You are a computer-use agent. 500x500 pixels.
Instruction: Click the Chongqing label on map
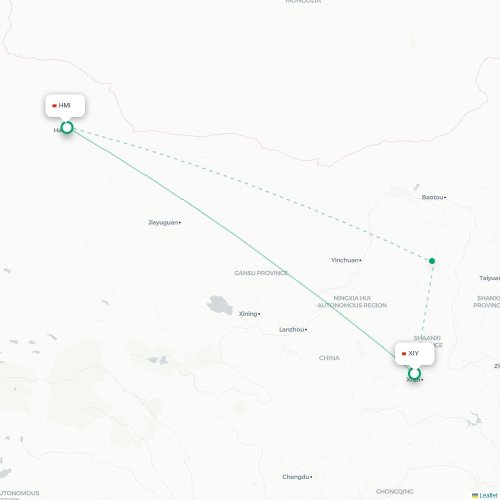[x=395, y=492]
